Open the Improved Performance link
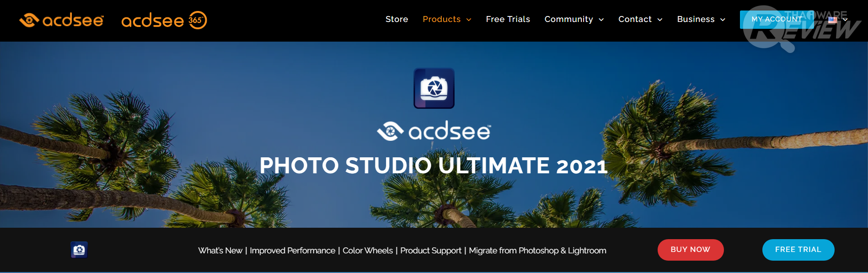The width and height of the screenshot is (868, 273). coord(292,251)
